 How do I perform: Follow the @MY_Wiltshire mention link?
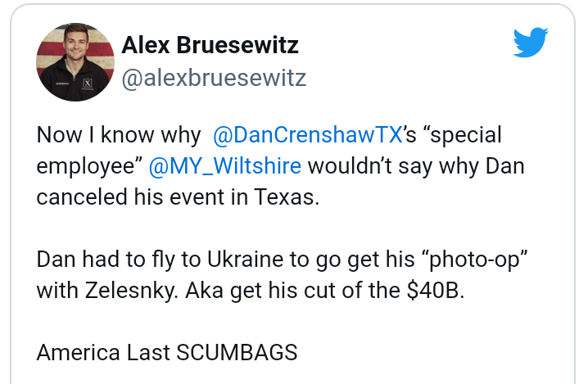(x=225, y=166)
